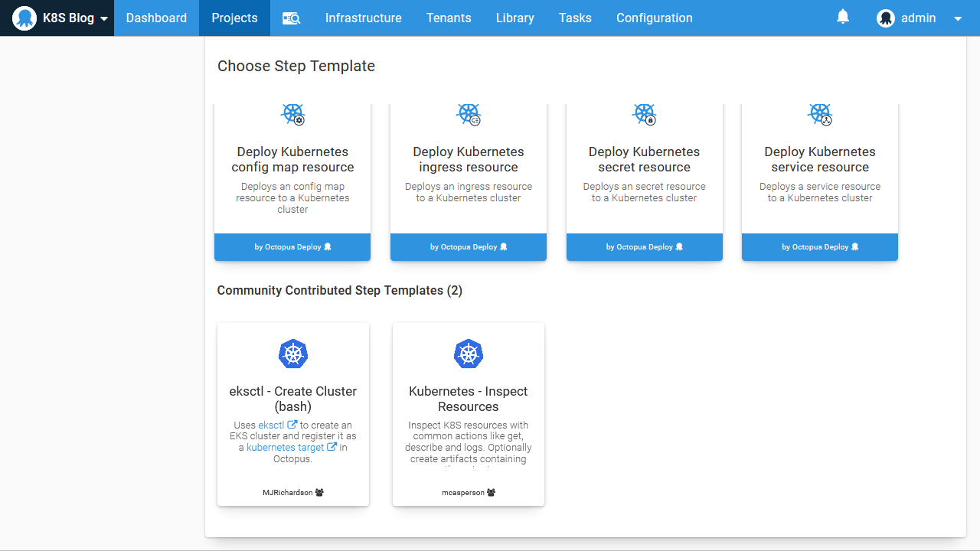Open the search projects icon in navbar
The image size is (980, 551).
pyautogui.click(x=291, y=18)
